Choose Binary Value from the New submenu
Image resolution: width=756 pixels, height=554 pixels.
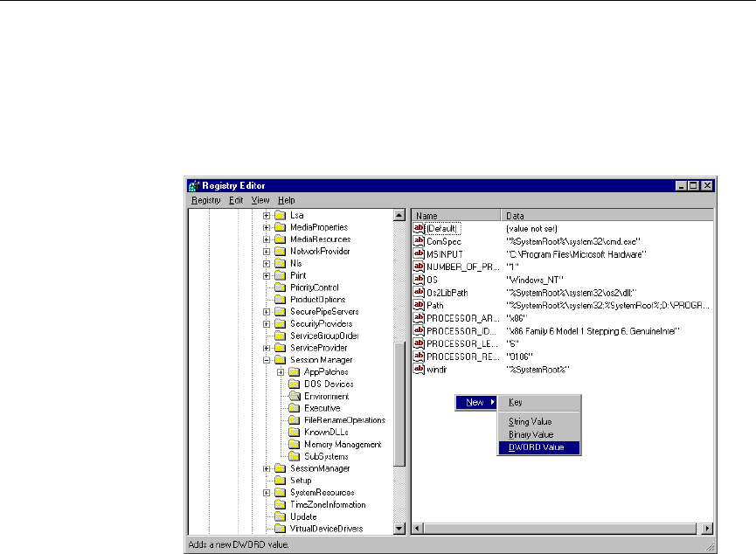[x=539, y=434]
